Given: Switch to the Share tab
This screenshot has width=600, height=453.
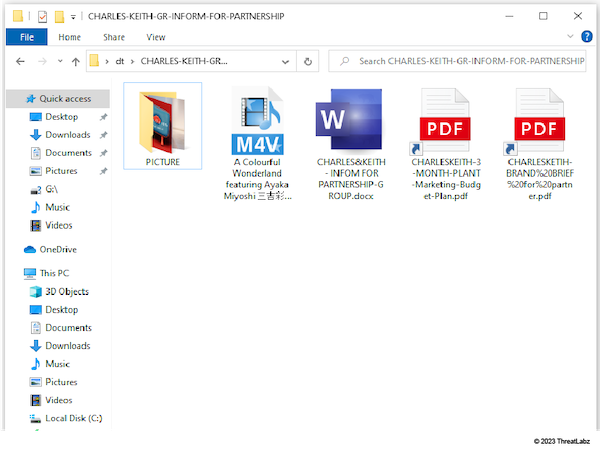Looking at the screenshot, I should click(113, 37).
